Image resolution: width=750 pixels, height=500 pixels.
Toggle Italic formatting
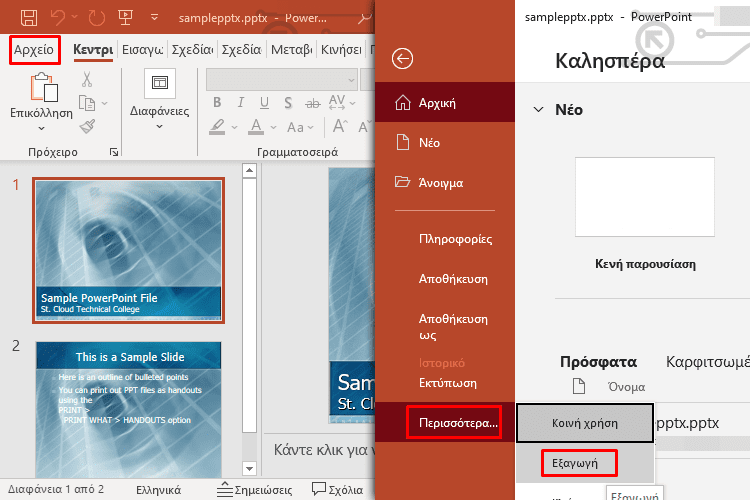[x=241, y=102]
